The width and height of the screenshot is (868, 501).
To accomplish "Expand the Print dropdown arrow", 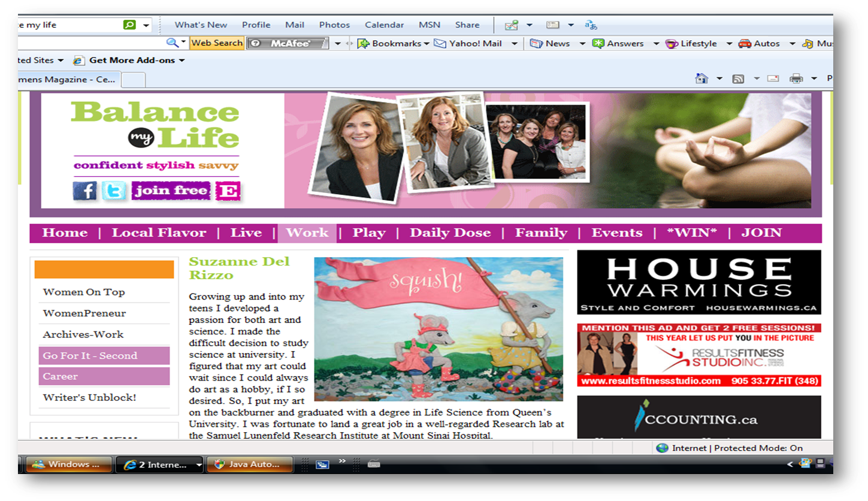I will point(813,79).
